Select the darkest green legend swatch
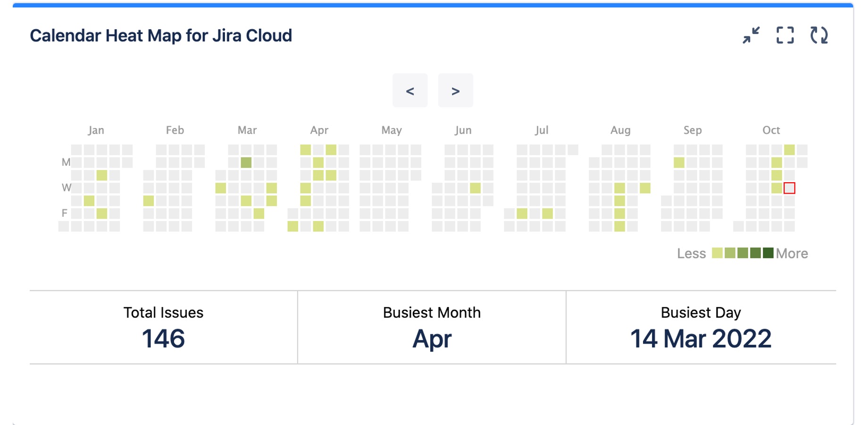 pyautogui.click(x=768, y=253)
